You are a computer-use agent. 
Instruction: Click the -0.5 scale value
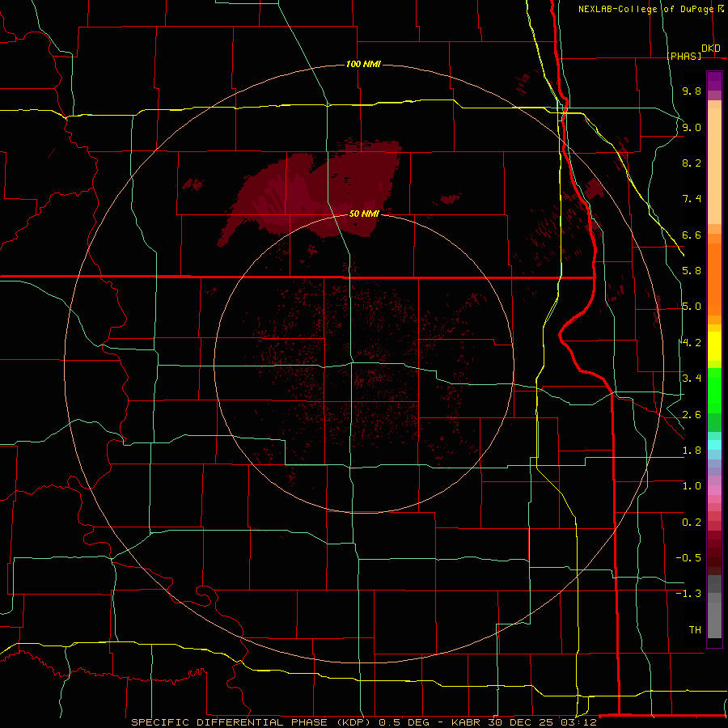[x=688, y=558]
